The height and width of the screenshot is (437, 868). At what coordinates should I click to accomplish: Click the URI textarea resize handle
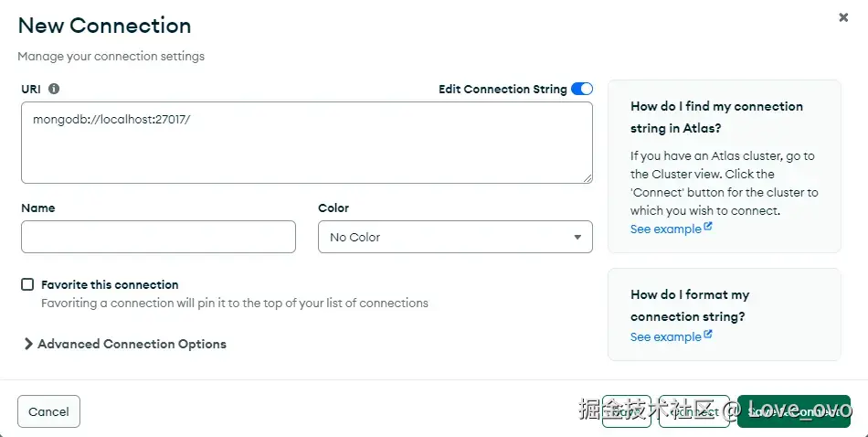pos(587,177)
